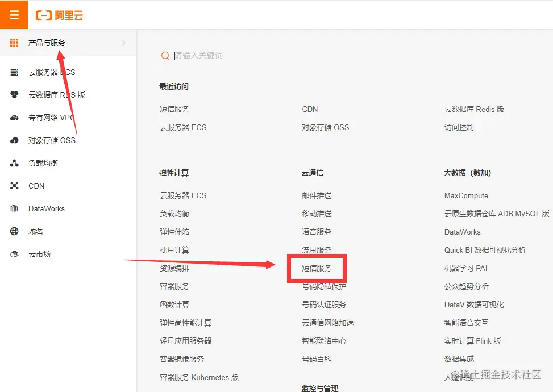
Task: Click the 云市场 sidebar icon
Action: (x=14, y=254)
